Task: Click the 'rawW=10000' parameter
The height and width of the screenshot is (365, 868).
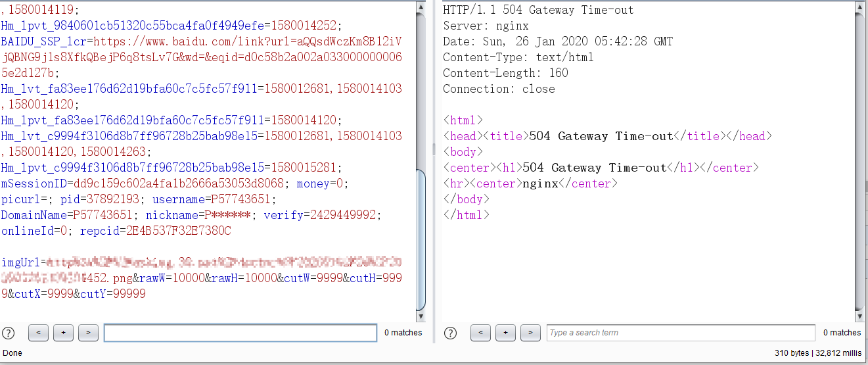Action: (171, 279)
